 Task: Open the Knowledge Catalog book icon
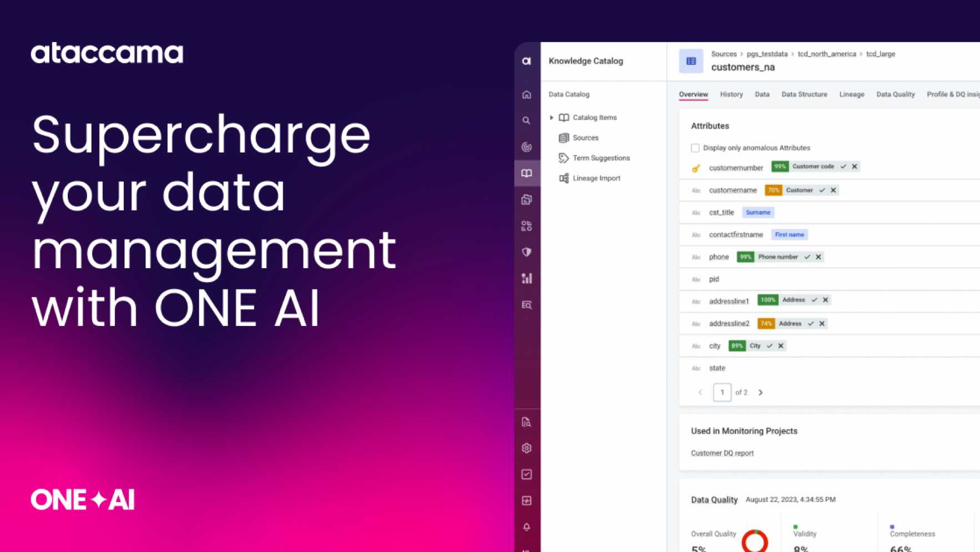point(526,173)
